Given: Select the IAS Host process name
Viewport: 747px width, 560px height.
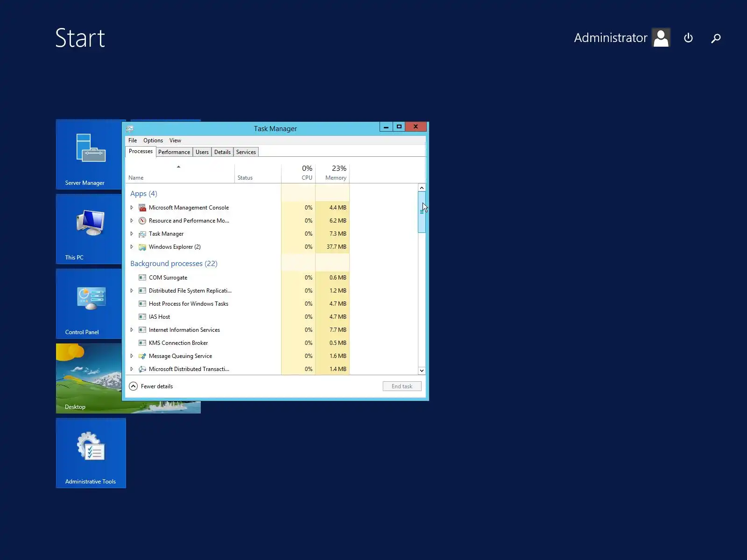Looking at the screenshot, I should click(x=159, y=317).
